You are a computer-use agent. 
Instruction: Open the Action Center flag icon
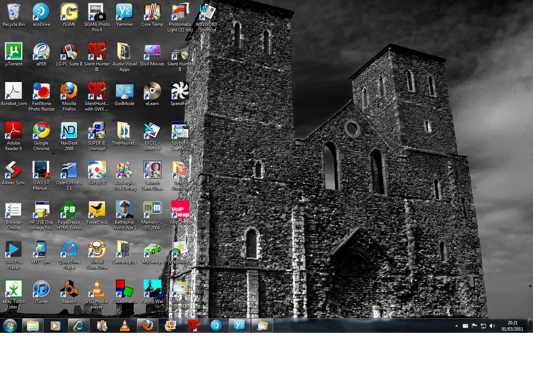click(474, 326)
